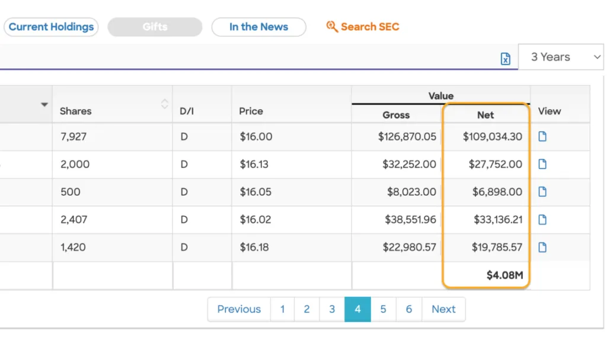Go to page 6
Image resolution: width=607 pixels, height=364 pixels.
pyautogui.click(x=409, y=309)
